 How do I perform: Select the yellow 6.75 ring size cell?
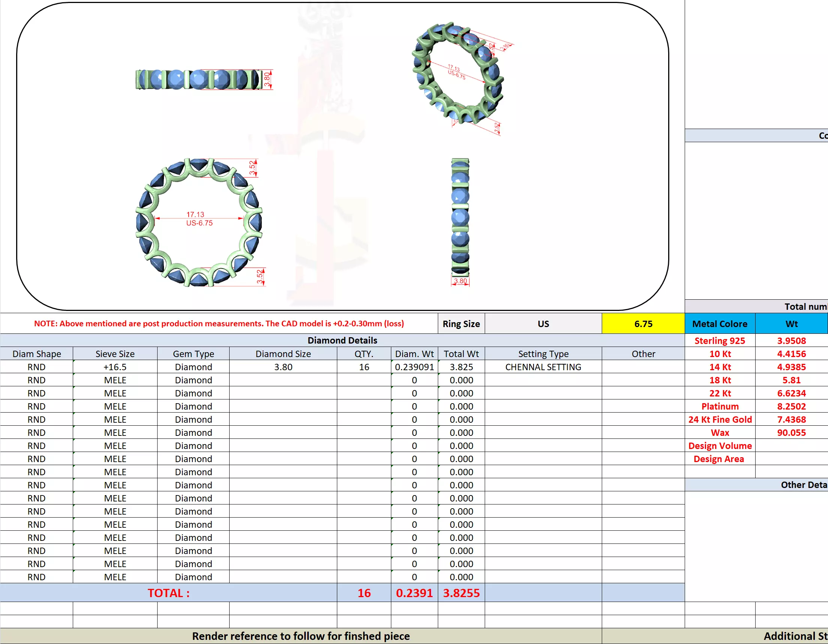click(x=643, y=324)
